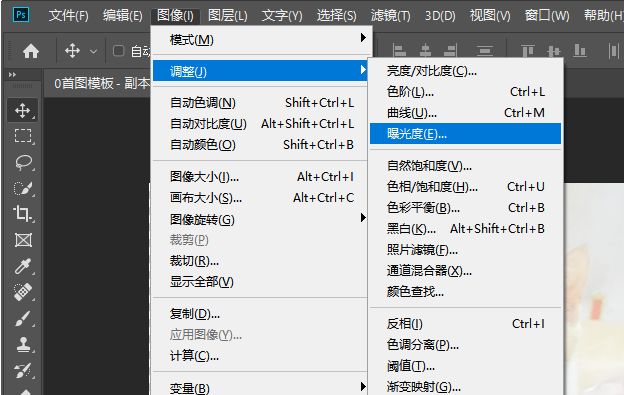The width and height of the screenshot is (624, 395).
Task: Select the Quick Selection tool
Action: tap(23, 188)
